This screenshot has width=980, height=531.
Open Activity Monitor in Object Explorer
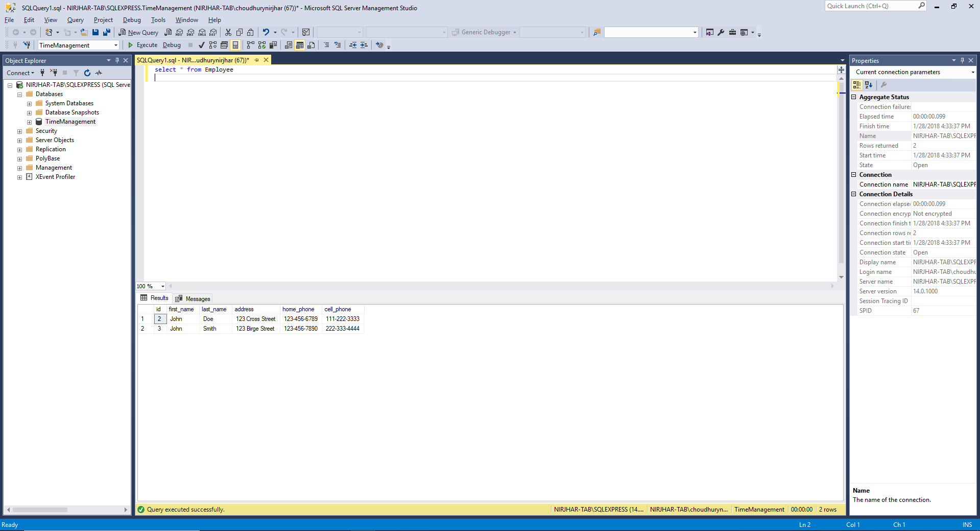point(99,73)
